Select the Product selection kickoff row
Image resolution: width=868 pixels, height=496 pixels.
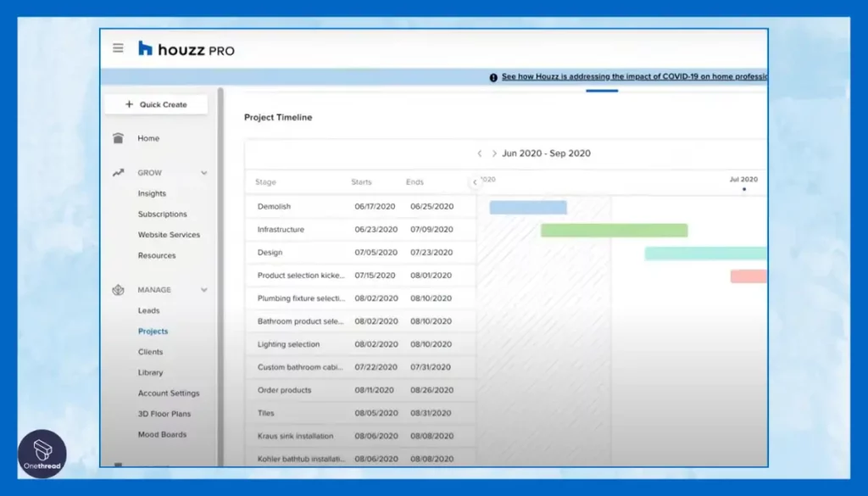(x=360, y=275)
